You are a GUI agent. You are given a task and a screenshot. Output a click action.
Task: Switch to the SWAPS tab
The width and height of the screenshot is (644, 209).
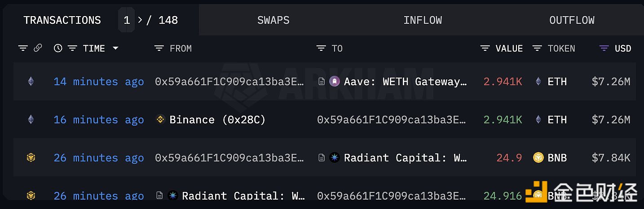(273, 20)
